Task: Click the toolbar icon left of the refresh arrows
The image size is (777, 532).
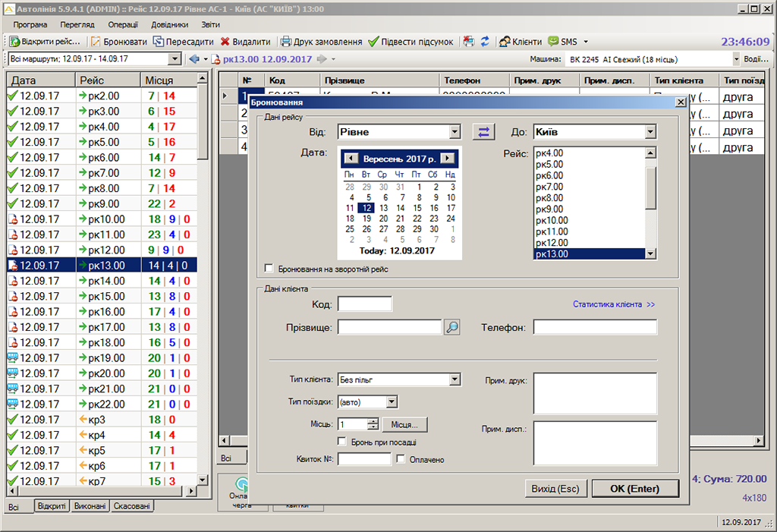Action: [x=469, y=42]
